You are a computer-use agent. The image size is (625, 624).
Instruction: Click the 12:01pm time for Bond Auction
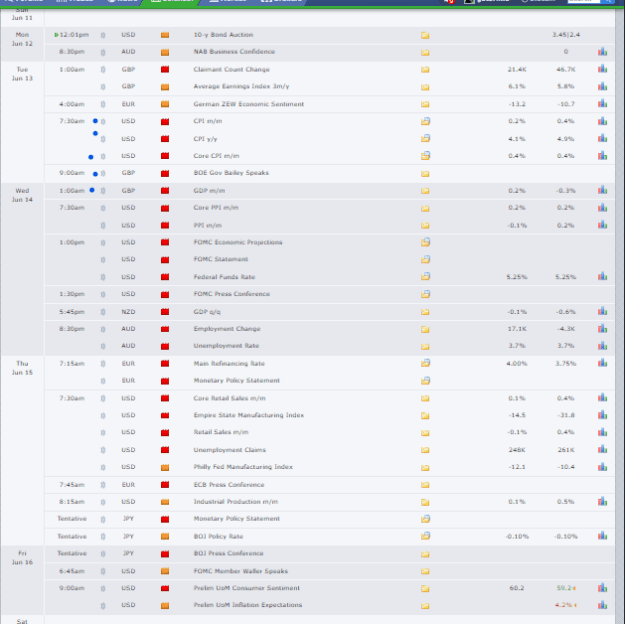[x=74, y=35]
